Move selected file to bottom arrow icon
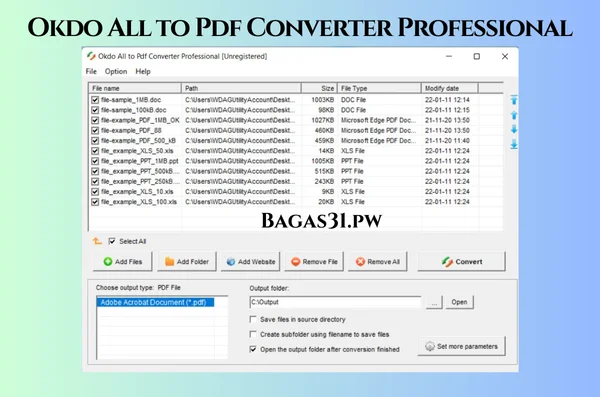 pyautogui.click(x=514, y=144)
